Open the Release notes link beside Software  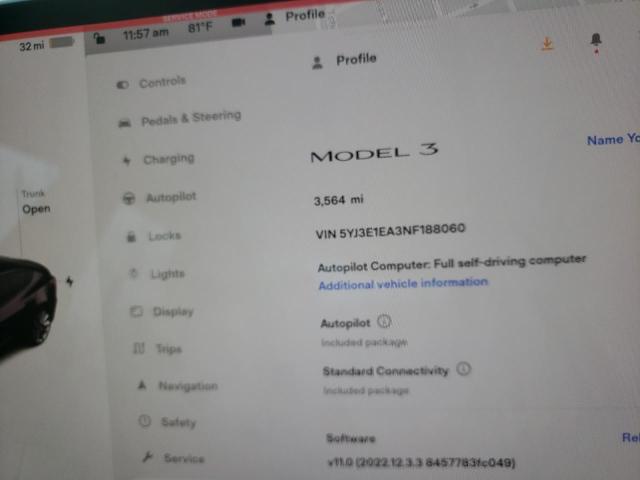tap(631, 438)
